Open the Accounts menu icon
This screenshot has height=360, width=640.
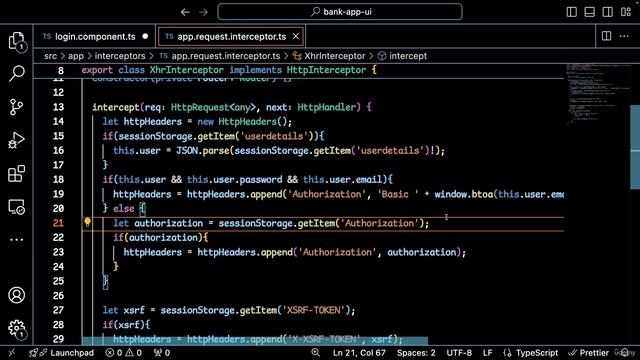click(x=17, y=295)
